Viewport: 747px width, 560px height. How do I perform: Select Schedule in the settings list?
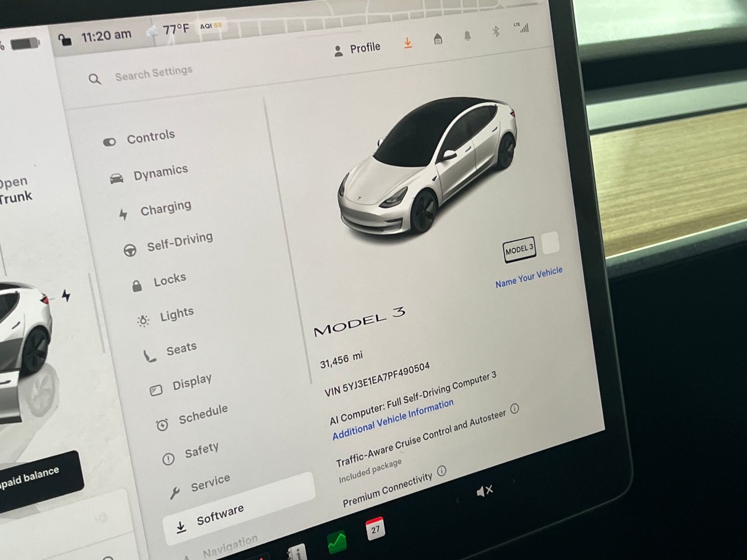pos(192,417)
